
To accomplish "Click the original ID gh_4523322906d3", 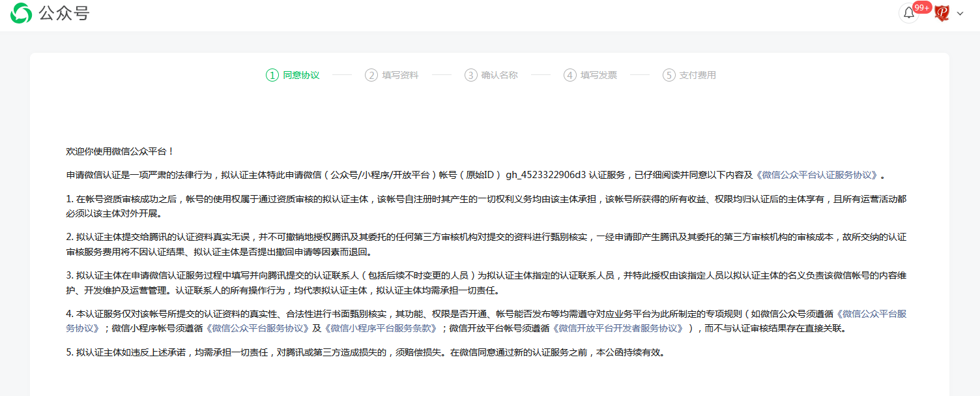I will pyautogui.click(x=546, y=175).
